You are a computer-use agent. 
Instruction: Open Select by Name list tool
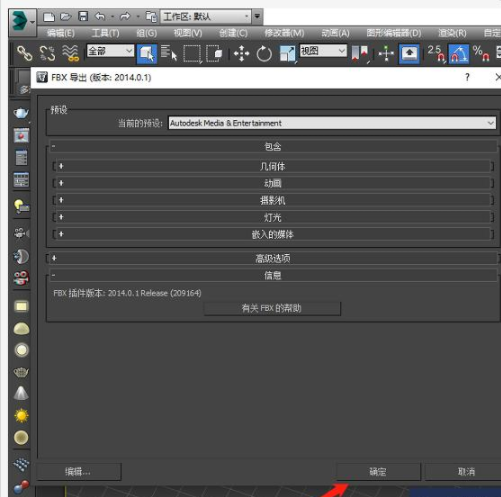tap(169, 53)
